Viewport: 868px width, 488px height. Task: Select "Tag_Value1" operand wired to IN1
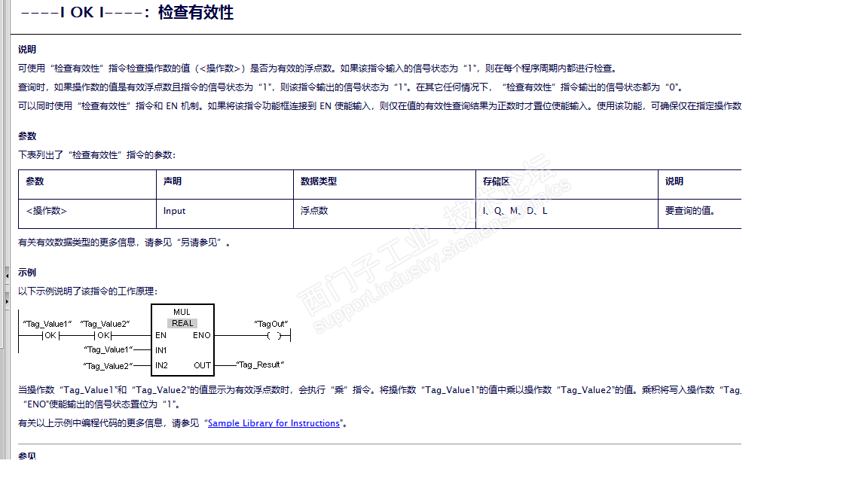(x=108, y=349)
